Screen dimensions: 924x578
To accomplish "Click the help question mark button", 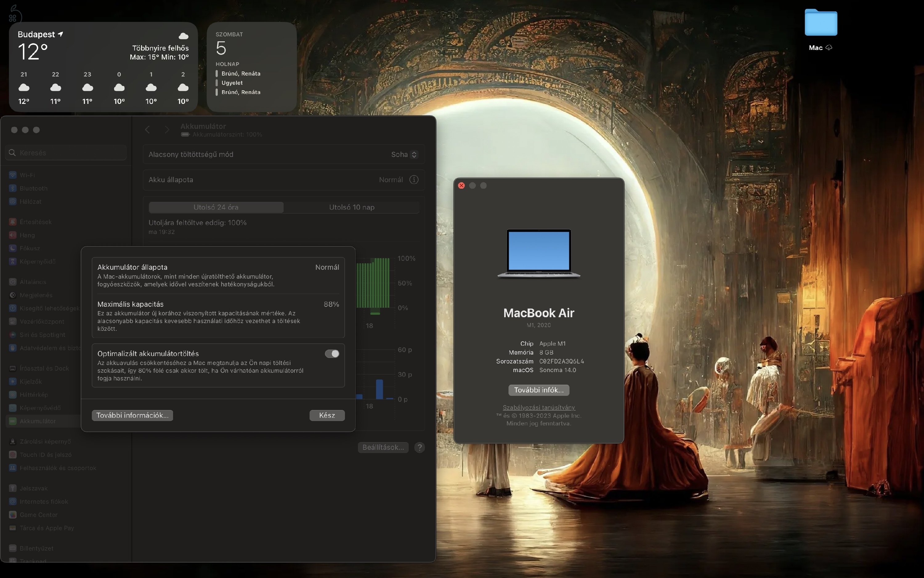I will tap(419, 447).
